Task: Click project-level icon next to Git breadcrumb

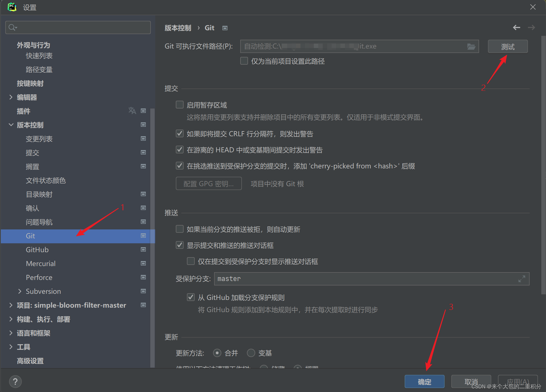Action: [x=225, y=28]
